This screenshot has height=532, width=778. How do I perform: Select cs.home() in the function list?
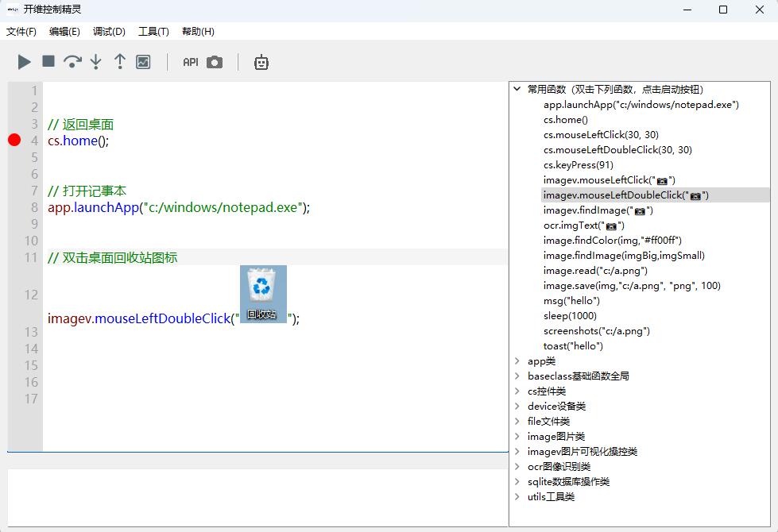tap(565, 119)
